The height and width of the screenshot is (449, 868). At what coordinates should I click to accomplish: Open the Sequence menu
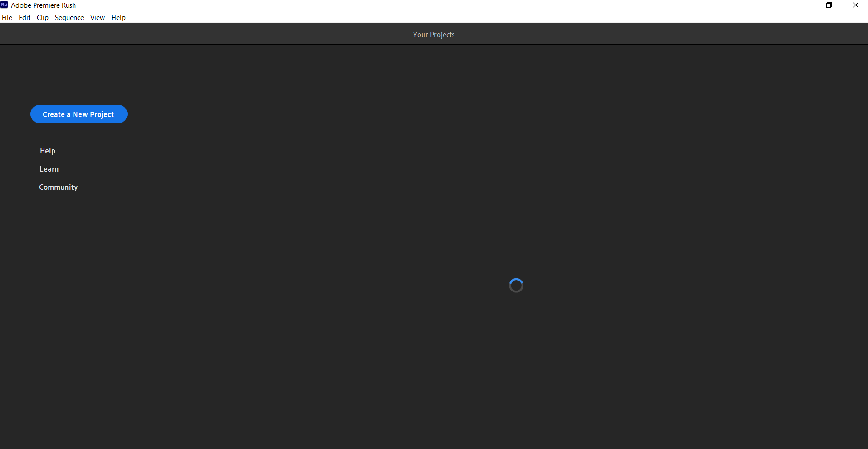pyautogui.click(x=69, y=18)
